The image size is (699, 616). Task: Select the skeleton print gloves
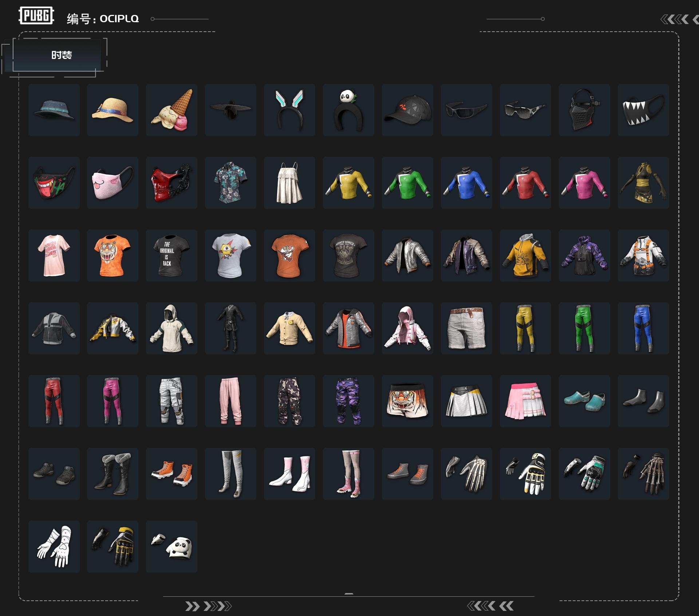[x=466, y=474]
